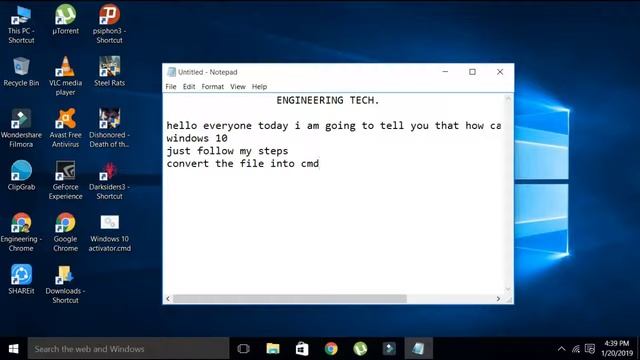This screenshot has height=360, width=640.
Task: Open the network status tray icon
Action: click(576, 349)
